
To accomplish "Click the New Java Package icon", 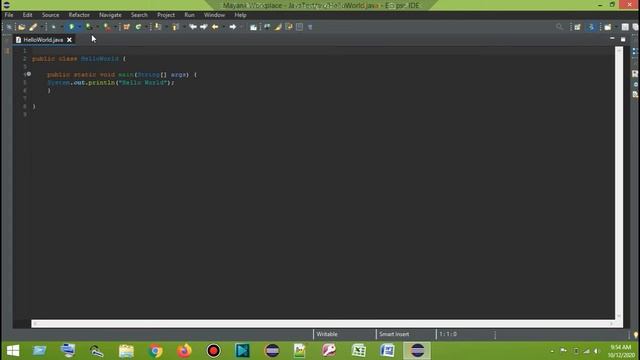I will [x=127, y=27].
